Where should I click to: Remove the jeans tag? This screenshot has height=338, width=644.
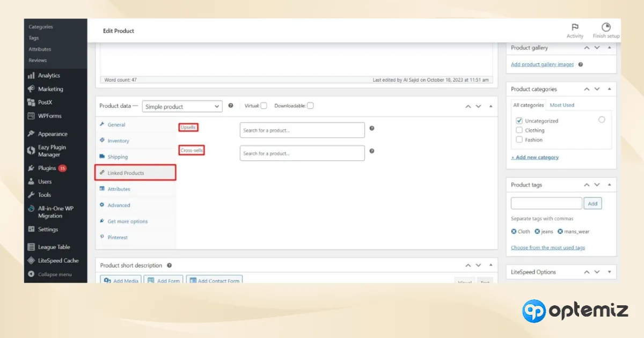coord(537,232)
